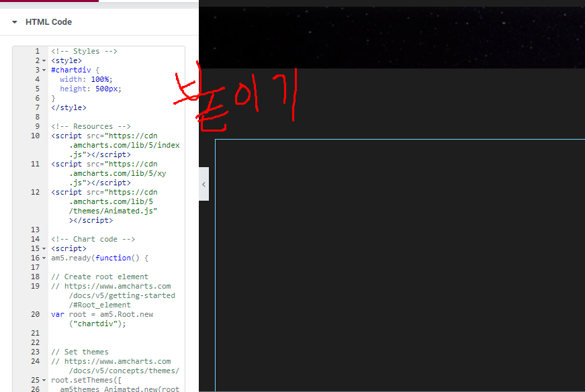Click the '</style>' closing tag line

[69, 107]
